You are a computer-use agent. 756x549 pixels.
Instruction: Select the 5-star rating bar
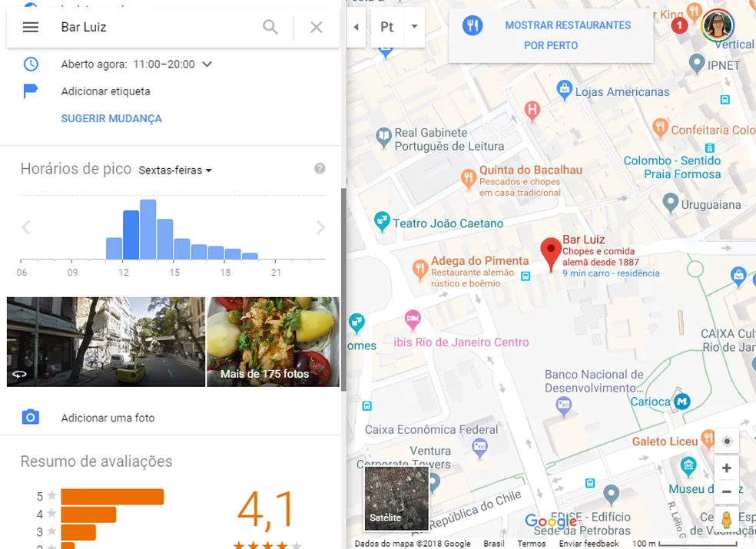coord(112,496)
